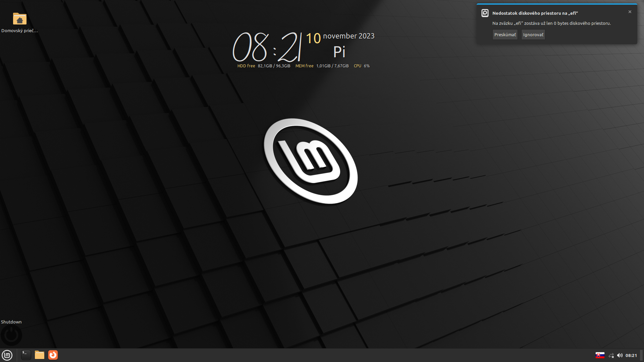Launch the Terminal from the panel
The image size is (644, 362).
pos(26,355)
